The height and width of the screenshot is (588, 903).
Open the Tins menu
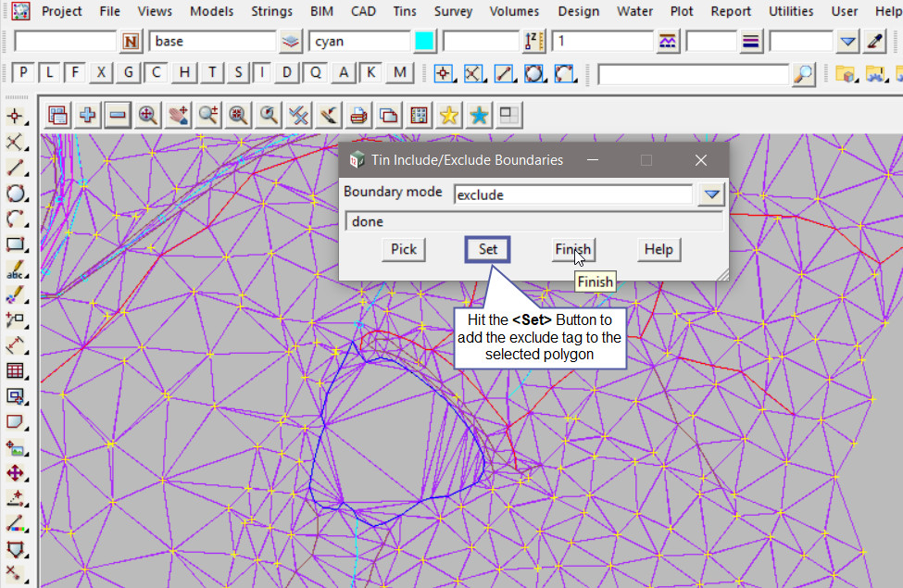coord(405,11)
